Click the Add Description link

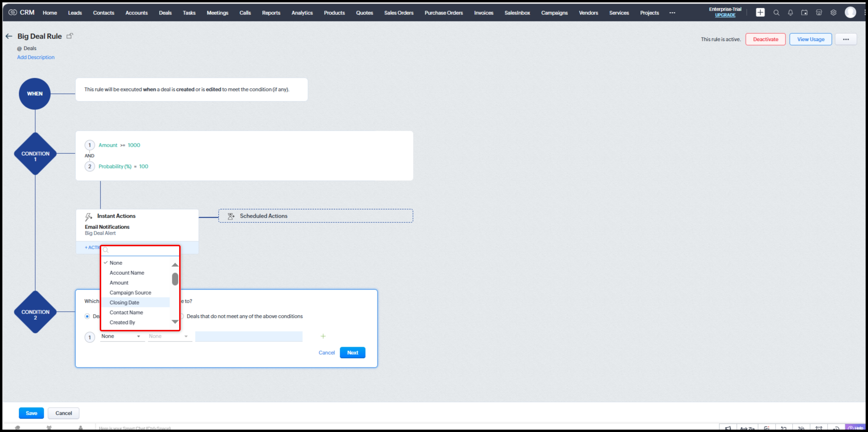[36, 57]
